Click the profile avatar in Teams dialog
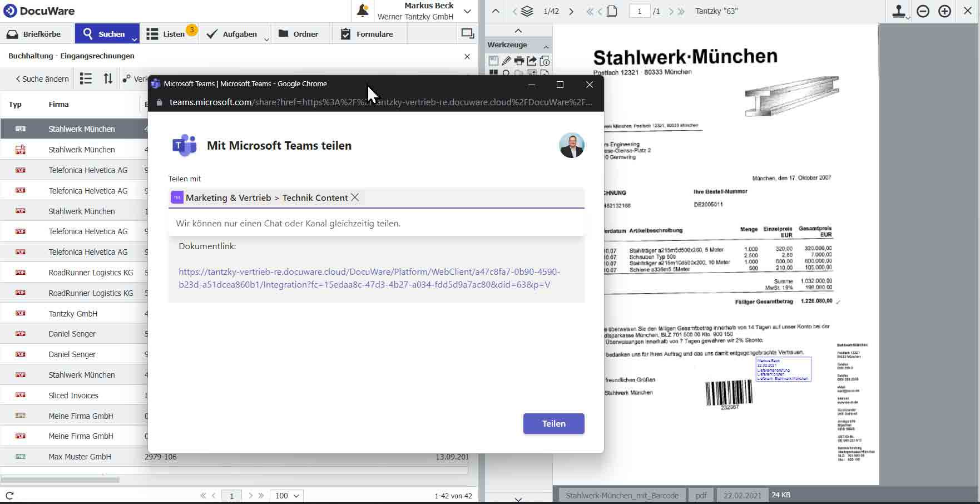 (571, 145)
